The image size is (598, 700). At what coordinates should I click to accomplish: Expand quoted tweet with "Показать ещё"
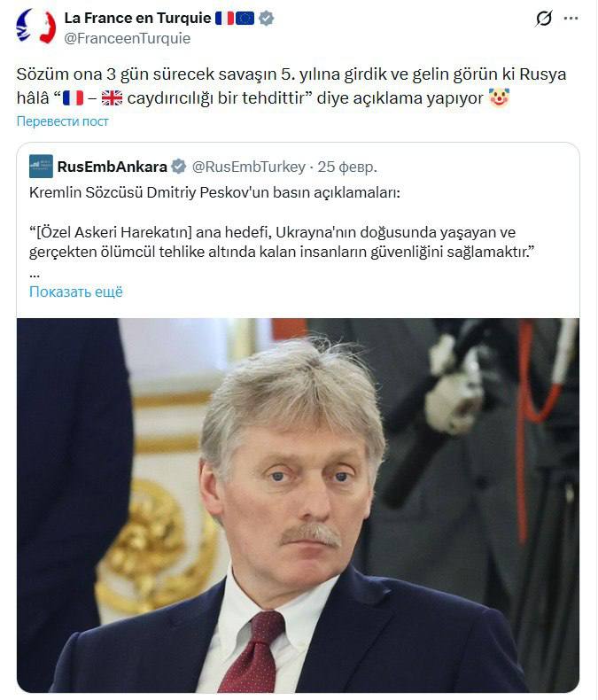point(76,292)
